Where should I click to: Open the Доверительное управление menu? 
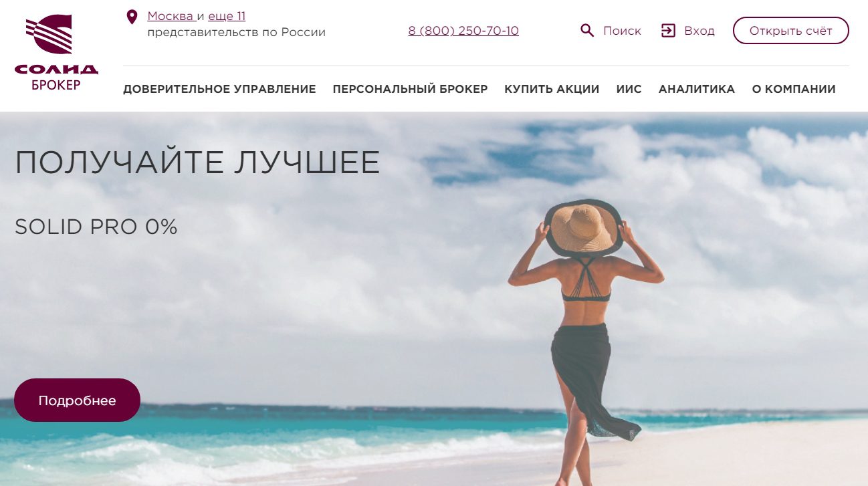219,89
